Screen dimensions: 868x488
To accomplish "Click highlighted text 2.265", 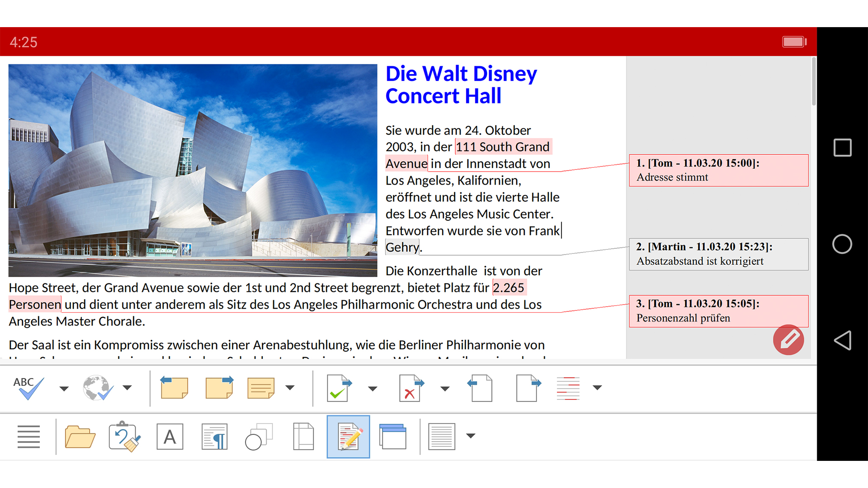I will point(509,288).
